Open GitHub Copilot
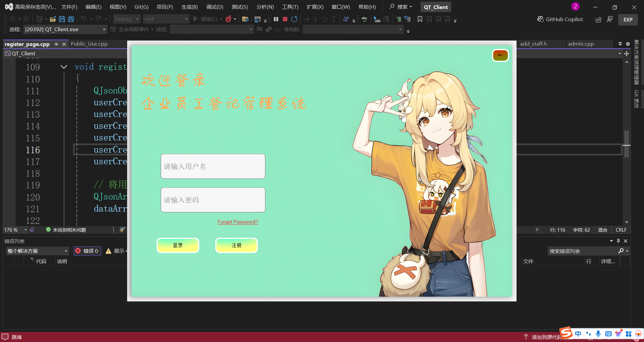 [560, 19]
